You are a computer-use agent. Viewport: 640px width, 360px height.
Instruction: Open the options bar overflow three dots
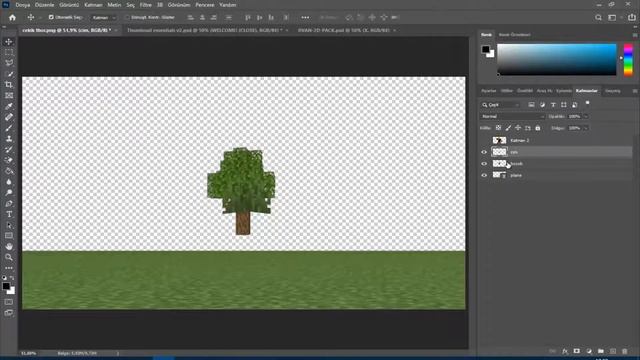click(305, 18)
